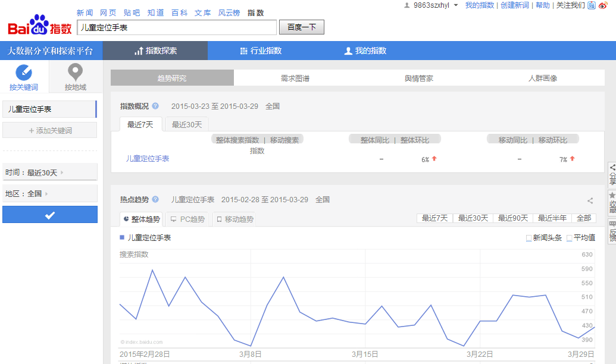This screenshot has width=616, height=364.
Task: Go to 网页 in top navigation
Action: pyautogui.click(x=108, y=13)
